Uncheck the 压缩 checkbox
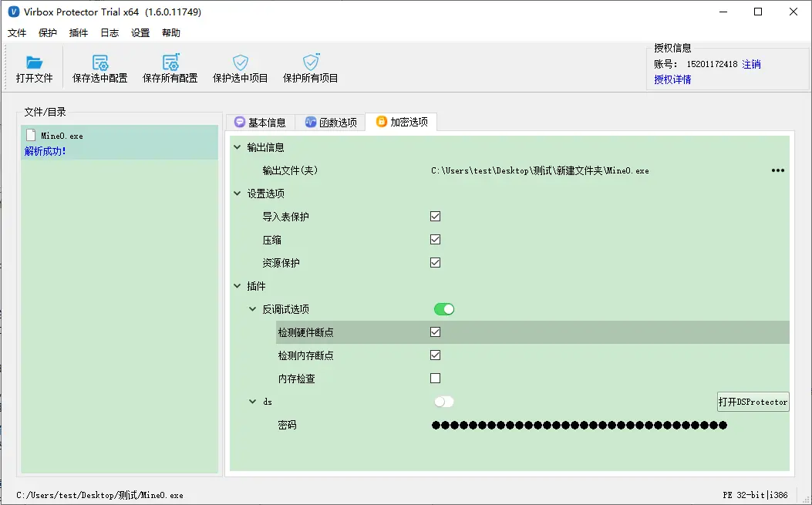This screenshot has height=505, width=812. pyautogui.click(x=436, y=240)
